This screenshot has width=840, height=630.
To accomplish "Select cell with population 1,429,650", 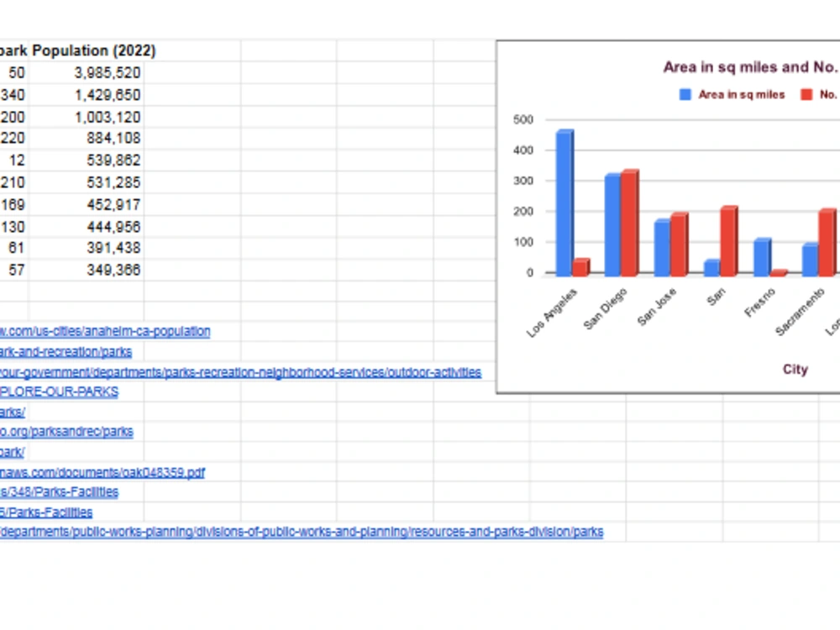I will tap(87, 95).
